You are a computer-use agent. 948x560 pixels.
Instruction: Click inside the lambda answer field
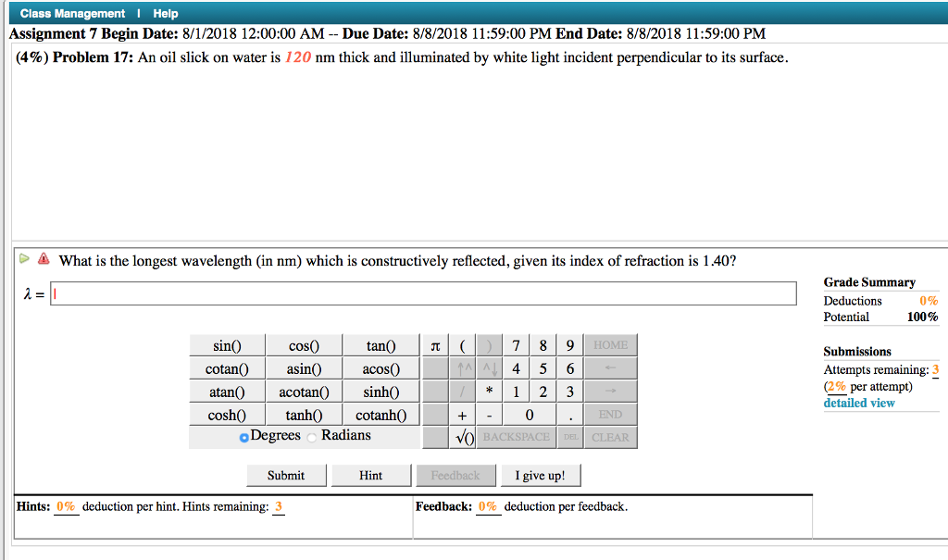tap(370, 292)
